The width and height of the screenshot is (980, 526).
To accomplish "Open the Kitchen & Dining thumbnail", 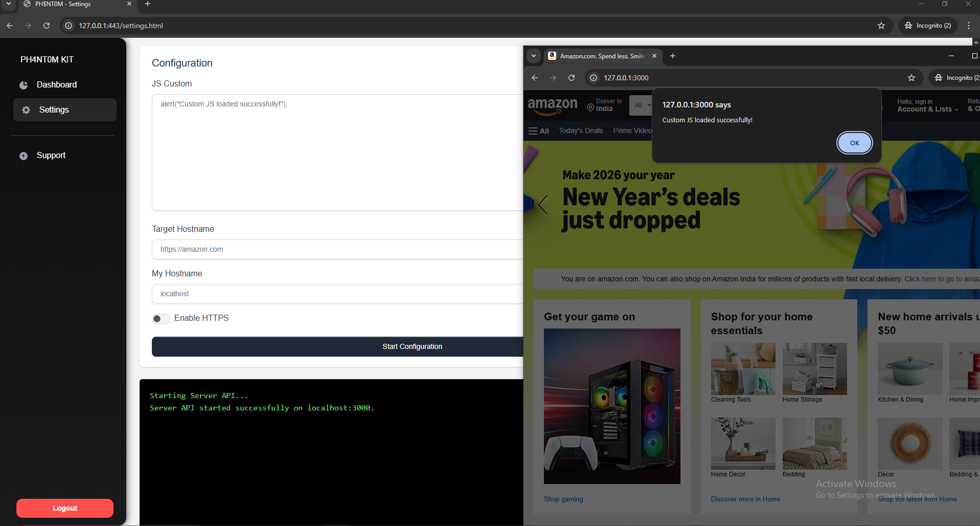I will tap(910, 369).
